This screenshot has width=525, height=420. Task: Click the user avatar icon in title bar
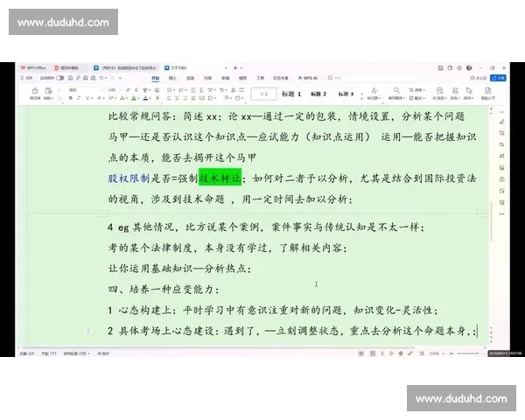click(469, 67)
